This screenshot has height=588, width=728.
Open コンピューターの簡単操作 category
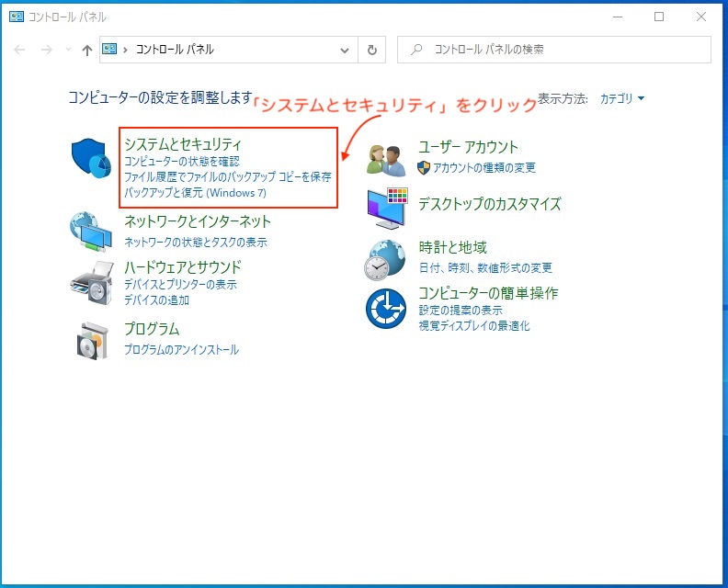(488, 293)
